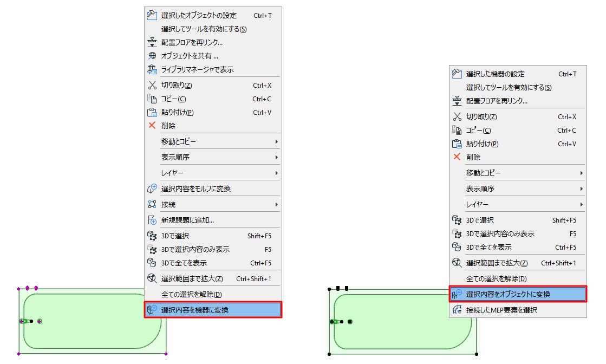Expand 表示順序 submenu in right menu
606x364 pixels.
tap(582, 188)
